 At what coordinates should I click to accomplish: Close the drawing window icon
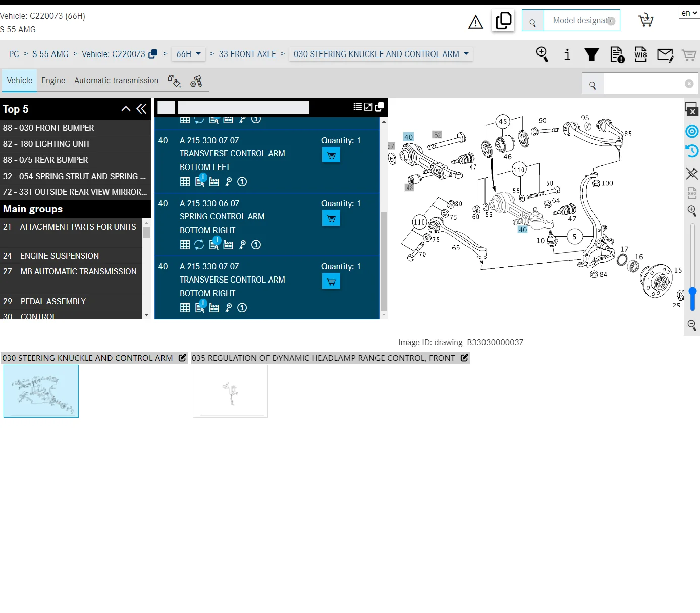tap(691, 109)
